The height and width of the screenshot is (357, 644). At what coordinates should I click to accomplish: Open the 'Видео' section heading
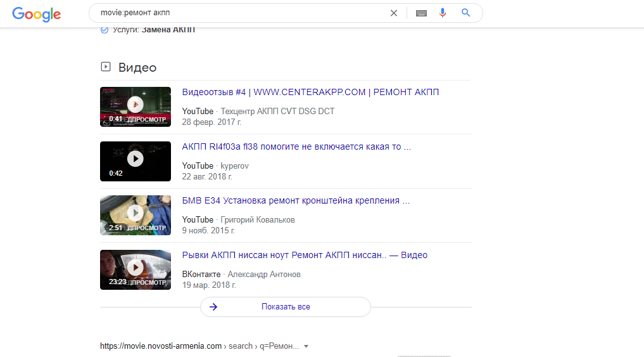[x=137, y=67]
